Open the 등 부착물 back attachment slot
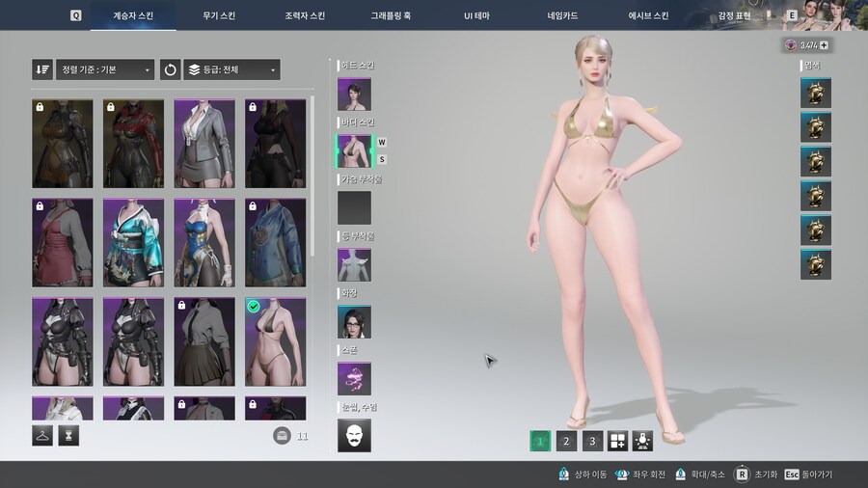Viewport: 868px width, 488px height. coord(354,264)
